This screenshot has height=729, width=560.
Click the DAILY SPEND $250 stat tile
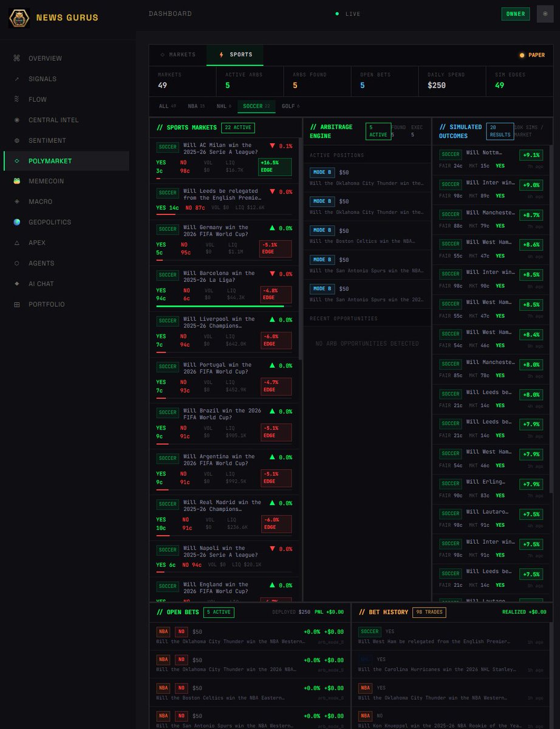(452, 80)
